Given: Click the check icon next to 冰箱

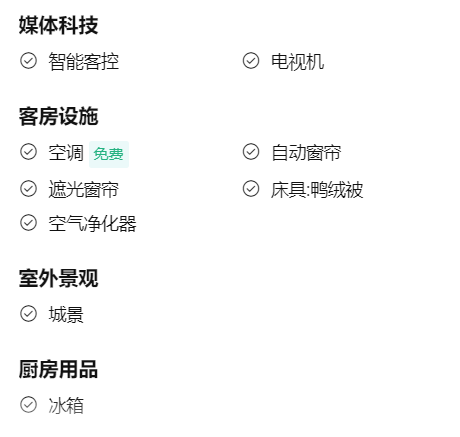Looking at the screenshot, I should click(x=28, y=405).
